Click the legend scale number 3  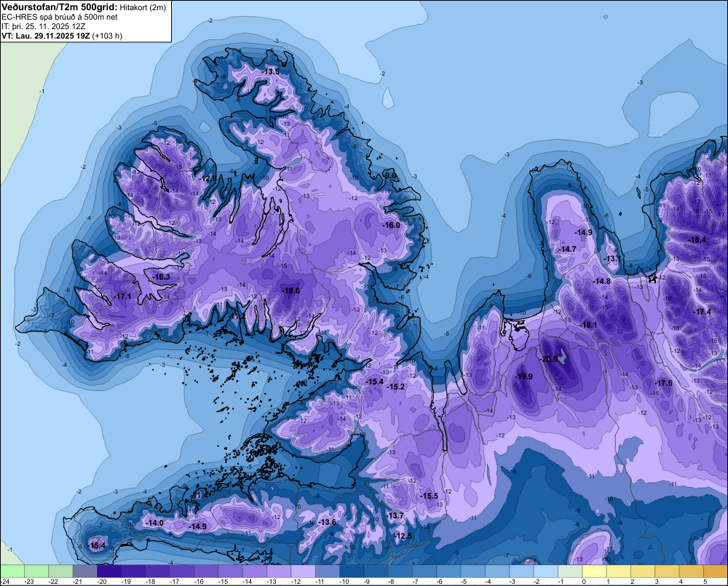[657, 582]
